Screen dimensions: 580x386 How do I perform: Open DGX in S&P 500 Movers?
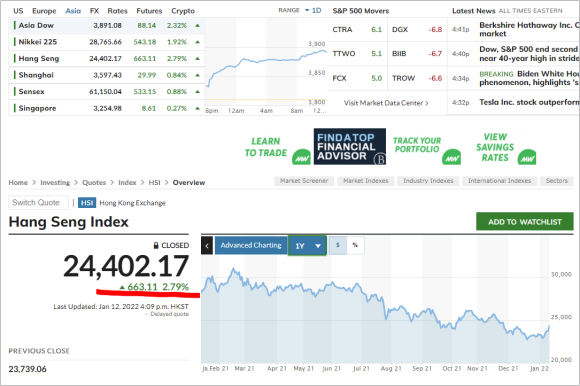tap(417, 30)
